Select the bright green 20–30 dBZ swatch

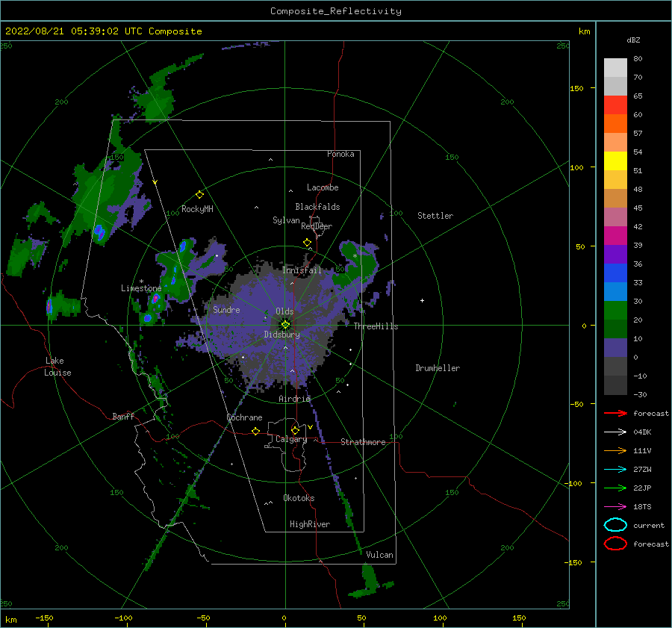pos(615,311)
